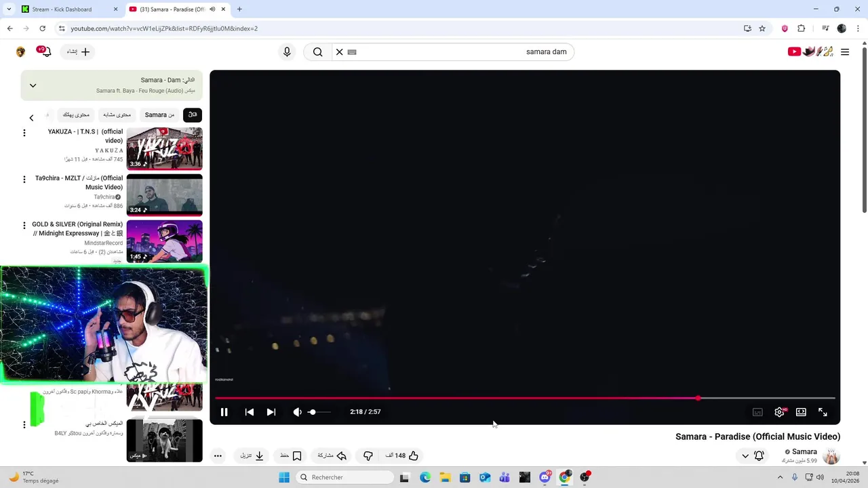
Task: Pause the video playback
Action: pyautogui.click(x=224, y=412)
